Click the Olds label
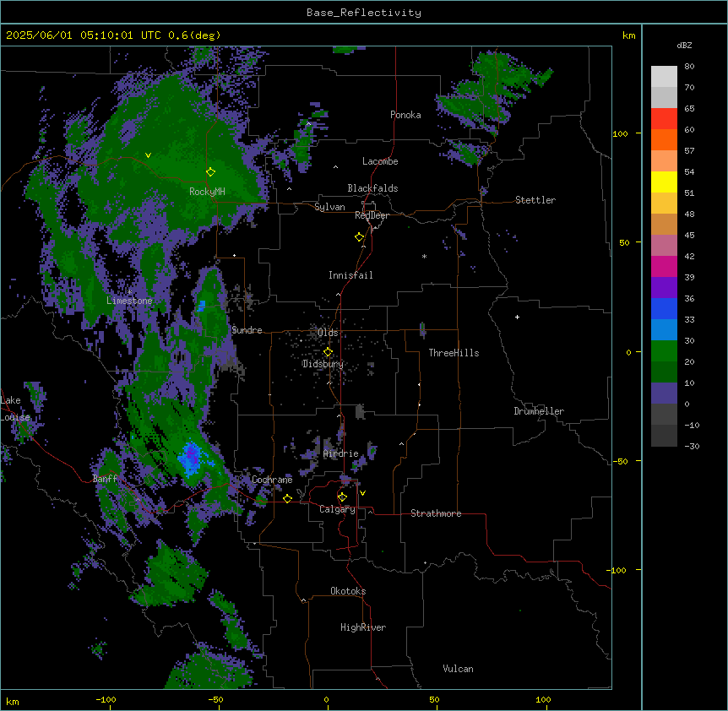Viewport: 728px width, 711px height. [328, 333]
